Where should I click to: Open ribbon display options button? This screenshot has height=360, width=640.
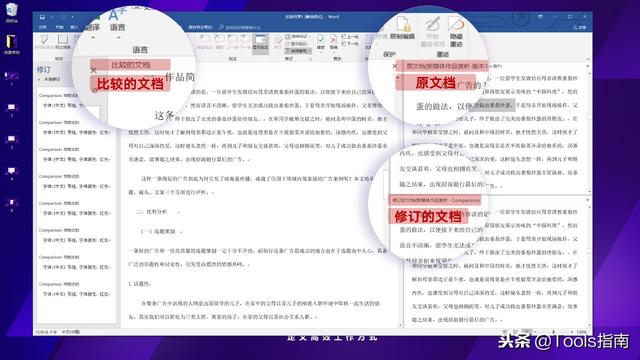click(540, 17)
